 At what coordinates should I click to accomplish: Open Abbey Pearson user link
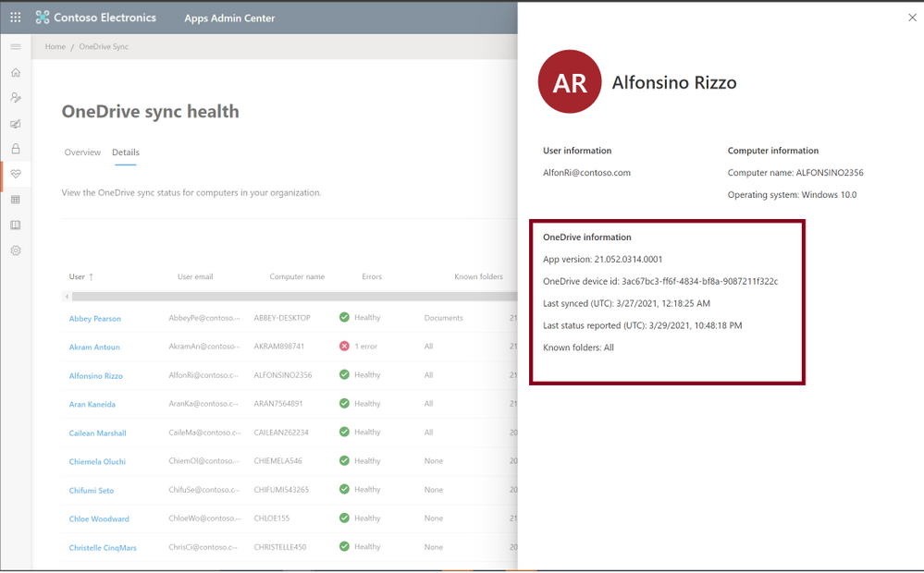tap(94, 319)
